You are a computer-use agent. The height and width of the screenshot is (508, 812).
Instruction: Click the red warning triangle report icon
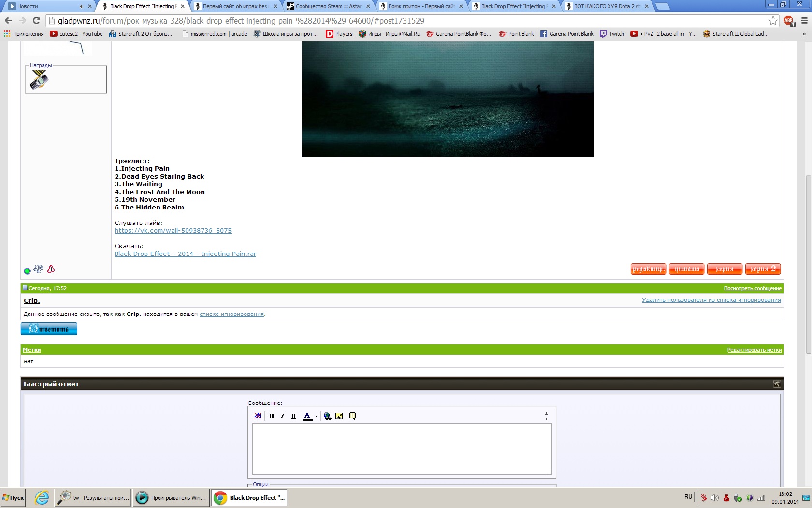51,269
